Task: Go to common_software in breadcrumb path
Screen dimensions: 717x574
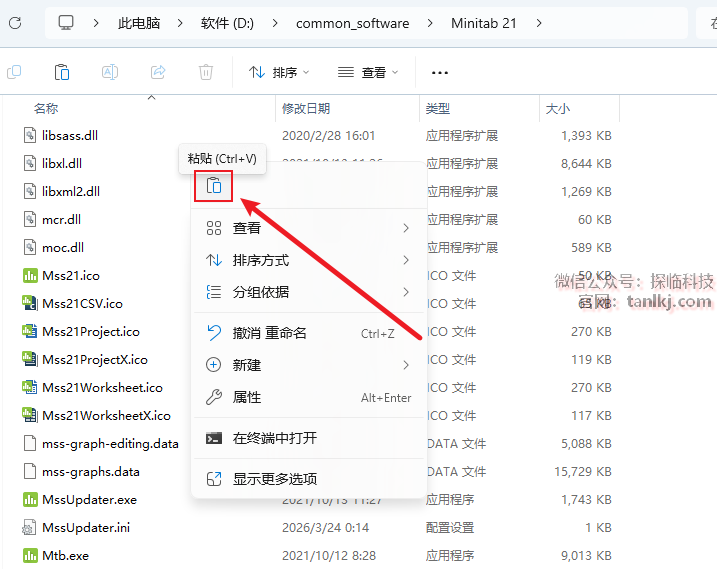Action: (x=353, y=23)
